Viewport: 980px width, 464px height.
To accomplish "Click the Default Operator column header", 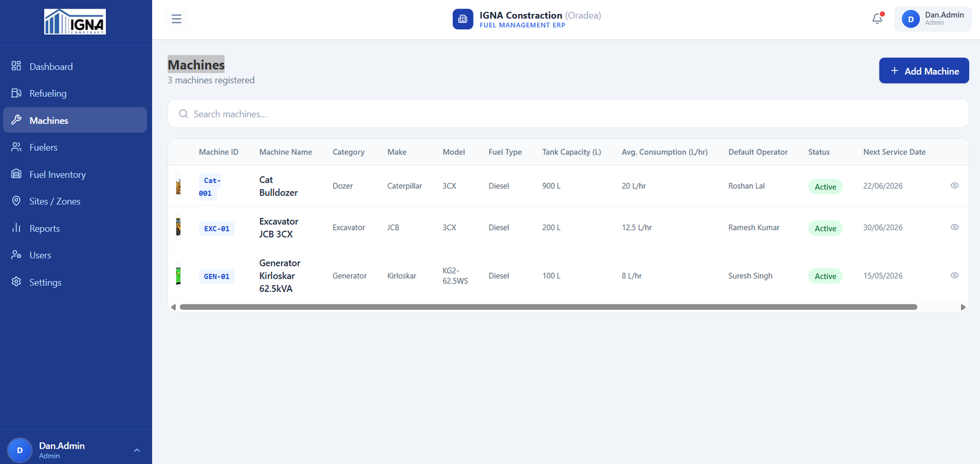I will pos(758,152).
